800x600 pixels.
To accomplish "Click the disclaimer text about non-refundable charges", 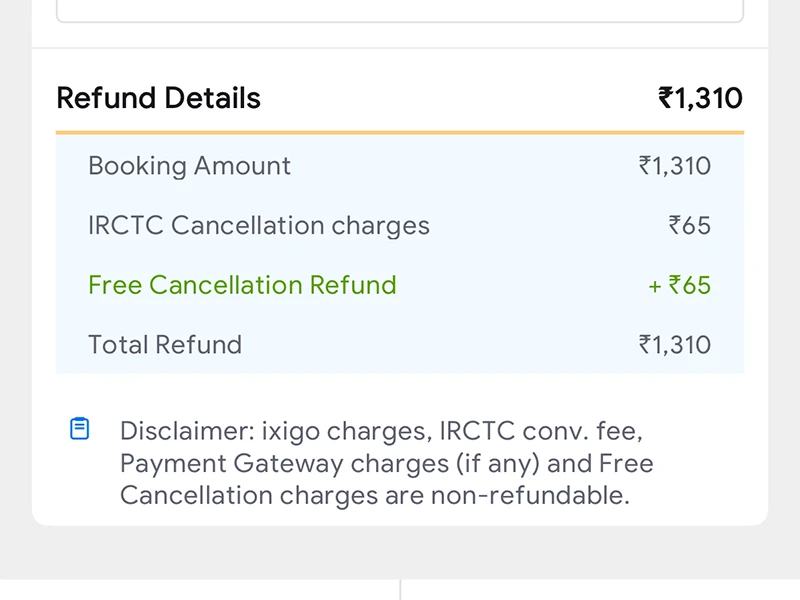I will coord(386,463).
